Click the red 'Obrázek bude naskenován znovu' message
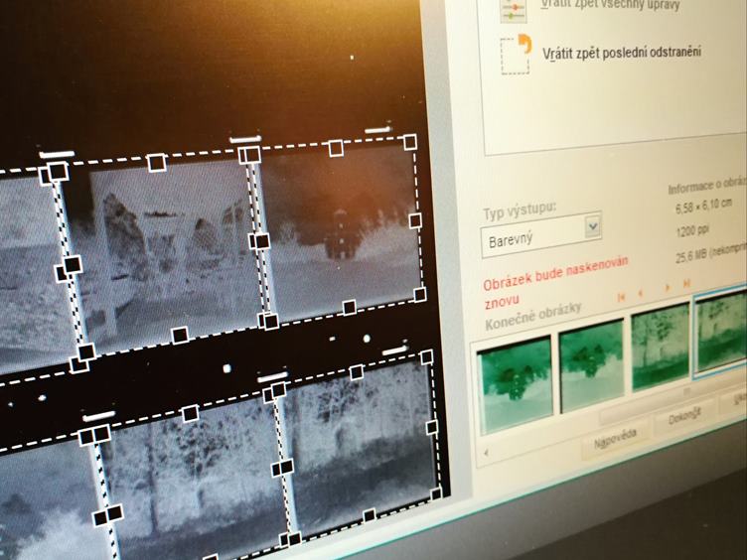 pos(555,284)
